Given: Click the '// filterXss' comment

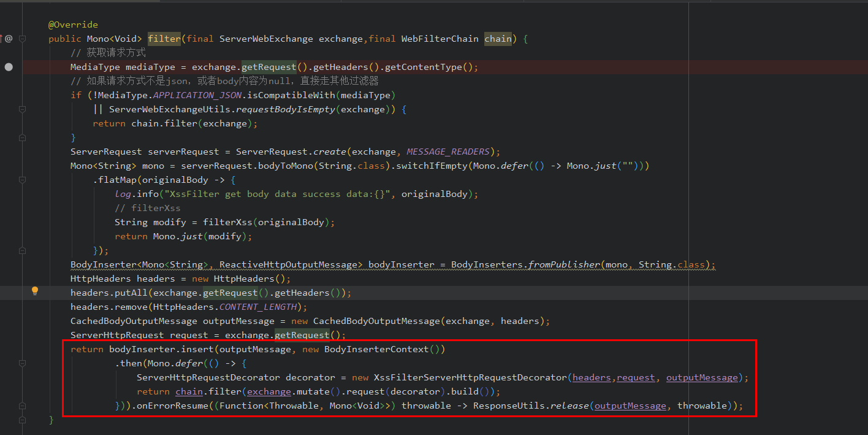Looking at the screenshot, I should click(148, 208).
